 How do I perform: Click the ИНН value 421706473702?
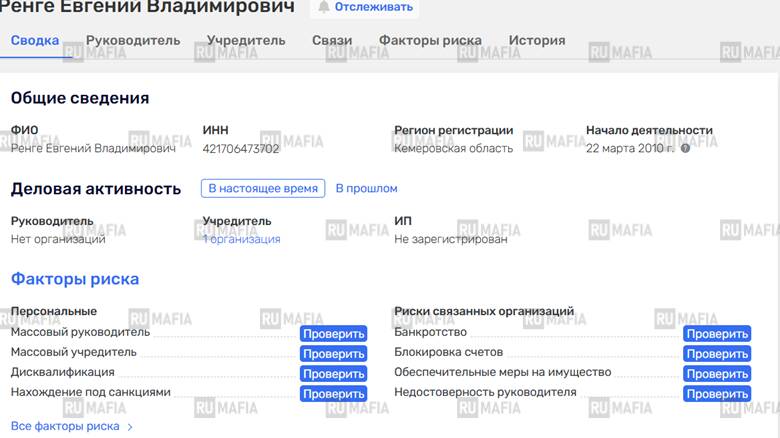(x=241, y=148)
